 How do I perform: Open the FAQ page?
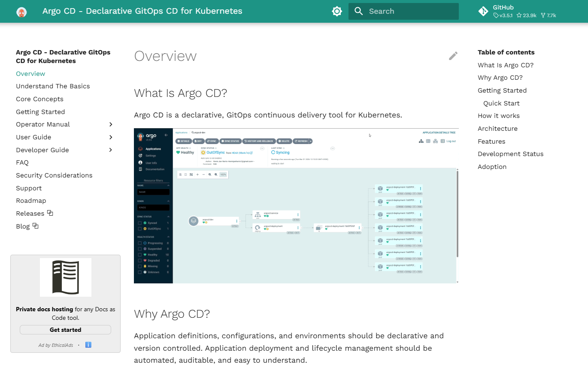(x=22, y=162)
